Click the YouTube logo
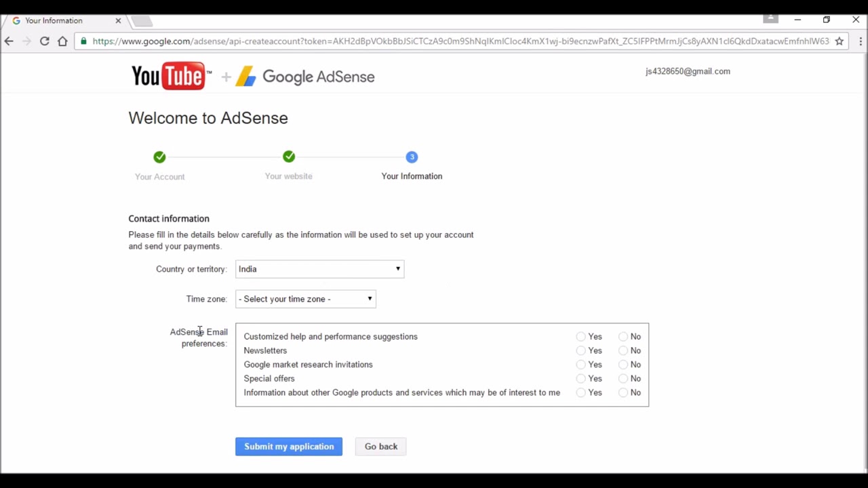868x488 pixels. 171,77
